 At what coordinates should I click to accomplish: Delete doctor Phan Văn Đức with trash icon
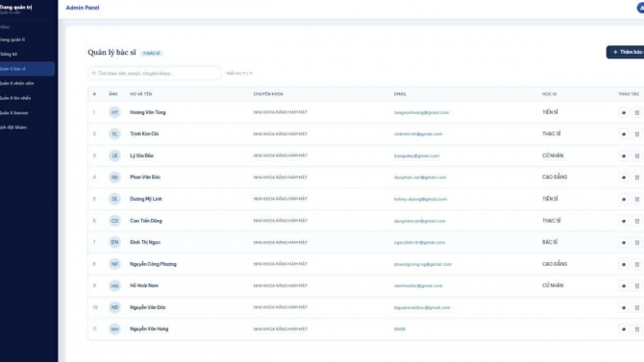tap(637, 178)
